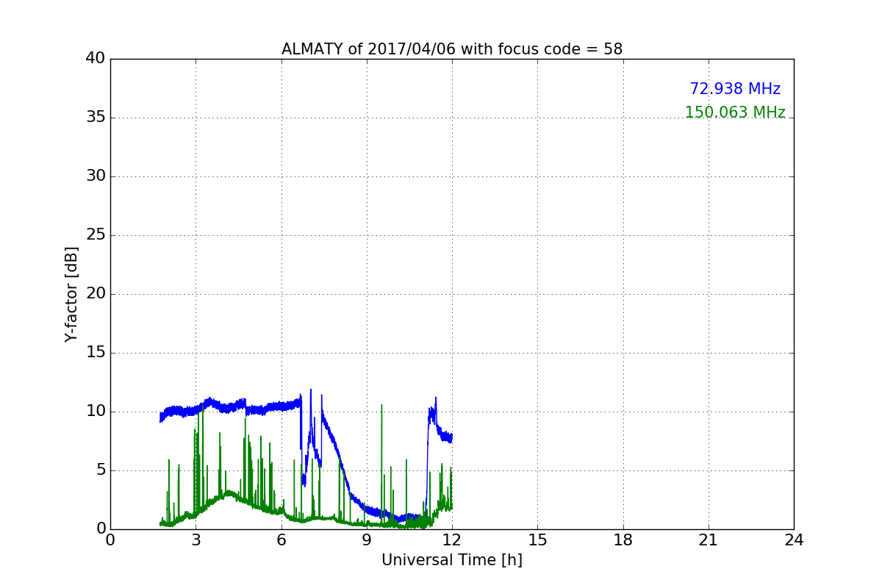
Task: Click the y-axis tick label 25
Action: click(x=96, y=235)
